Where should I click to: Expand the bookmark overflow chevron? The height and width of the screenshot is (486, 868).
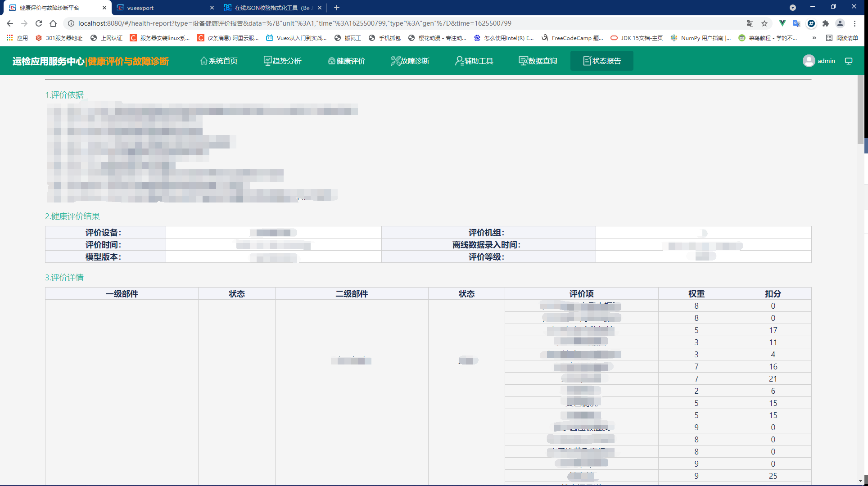click(814, 38)
